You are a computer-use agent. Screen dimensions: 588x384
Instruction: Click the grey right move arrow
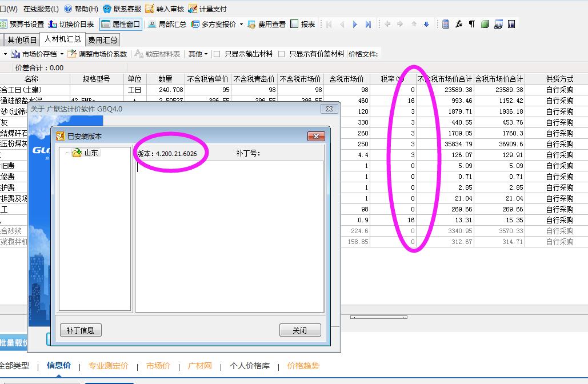tap(400, 24)
